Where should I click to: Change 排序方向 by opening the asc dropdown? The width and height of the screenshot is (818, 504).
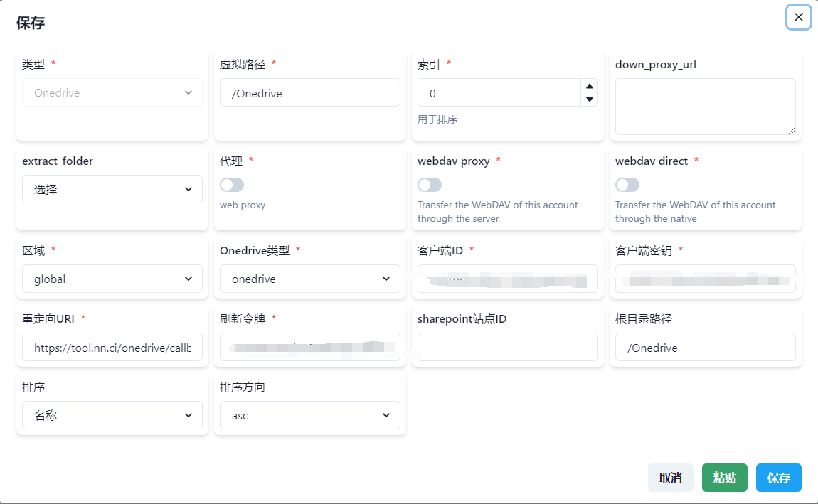pyautogui.click(x=309, y=415)
